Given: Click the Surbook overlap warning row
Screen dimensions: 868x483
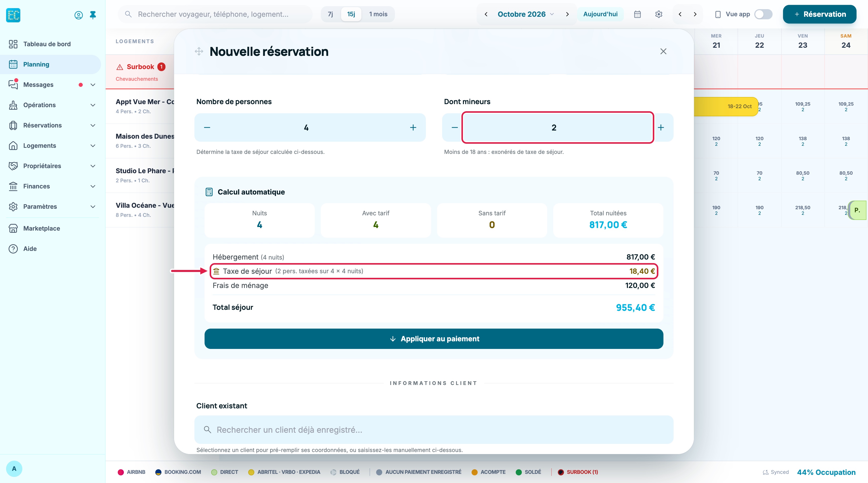Looking at the screenshot, I should (140, 72).
